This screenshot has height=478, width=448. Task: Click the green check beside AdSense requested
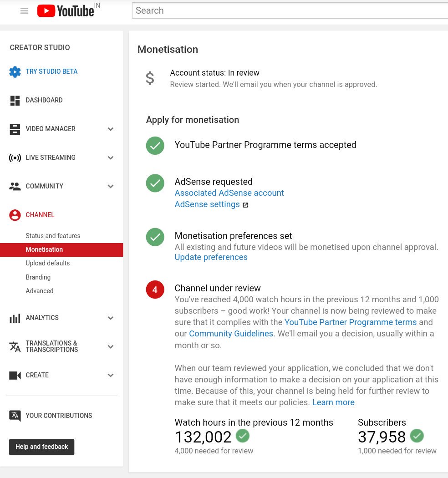[x=155, y=183]
